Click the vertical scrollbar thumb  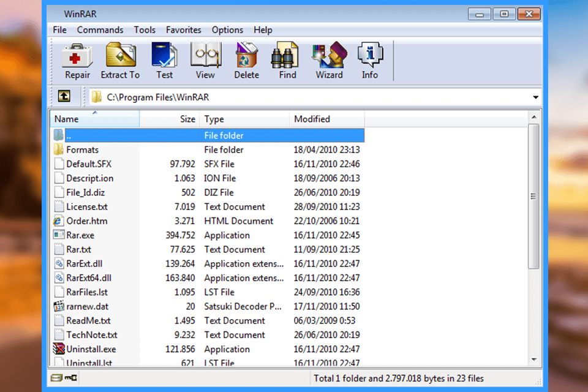(x=533, y=196)
